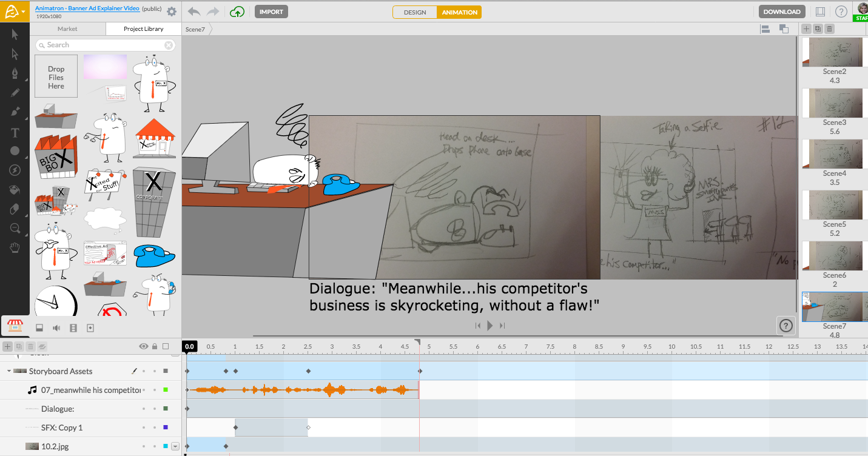The image size is (868, 456).
Task: Click the canvas help button at bottom right
Action: coord(786,326)
